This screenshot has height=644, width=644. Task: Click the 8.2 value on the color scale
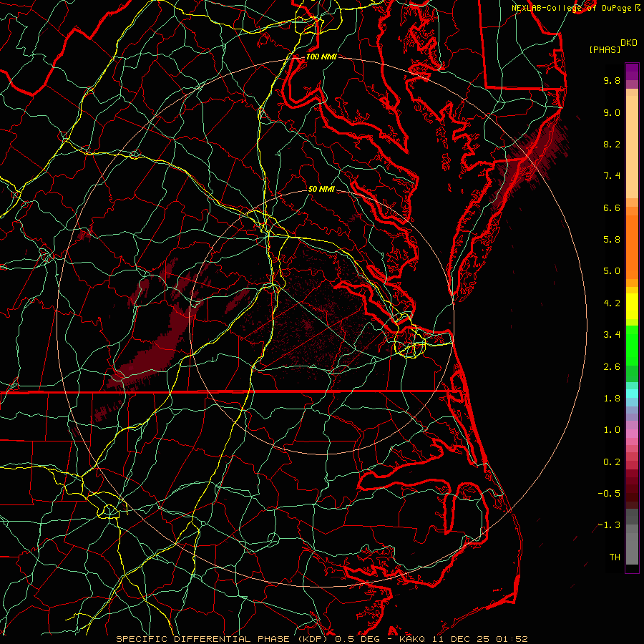pos(612,144)
